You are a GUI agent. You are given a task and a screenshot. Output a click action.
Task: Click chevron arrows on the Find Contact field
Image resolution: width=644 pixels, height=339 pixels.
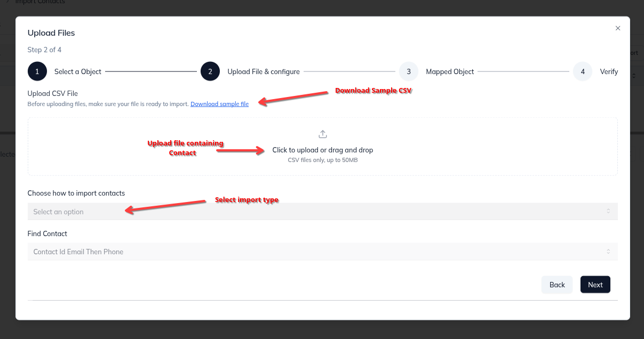608,252
